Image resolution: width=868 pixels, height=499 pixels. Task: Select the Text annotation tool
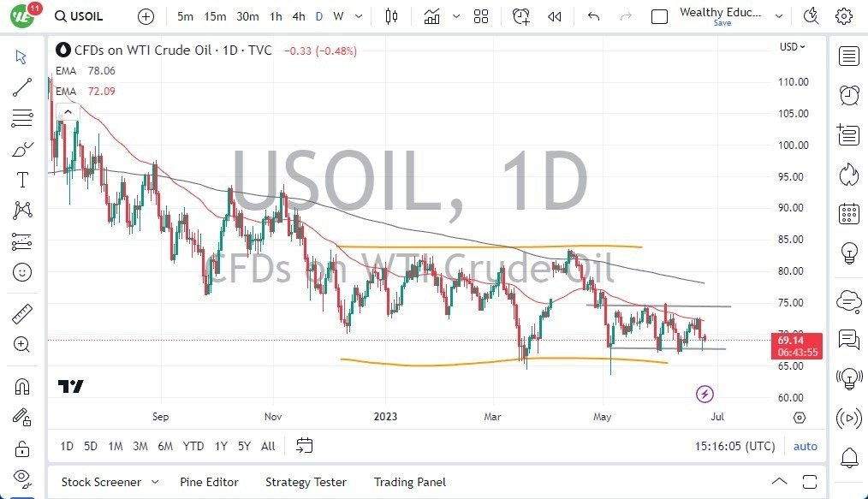[23, 180]
